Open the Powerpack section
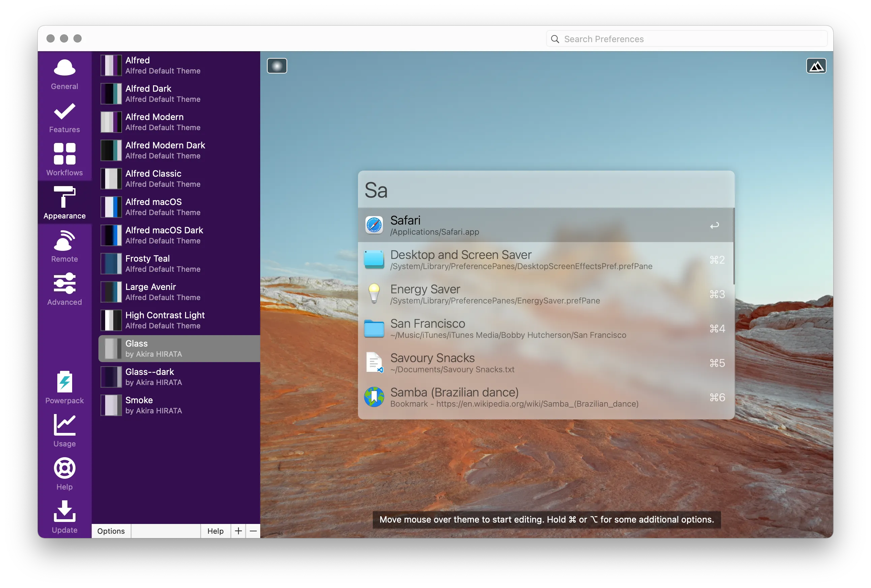871x588 pixels. (64, 387)
